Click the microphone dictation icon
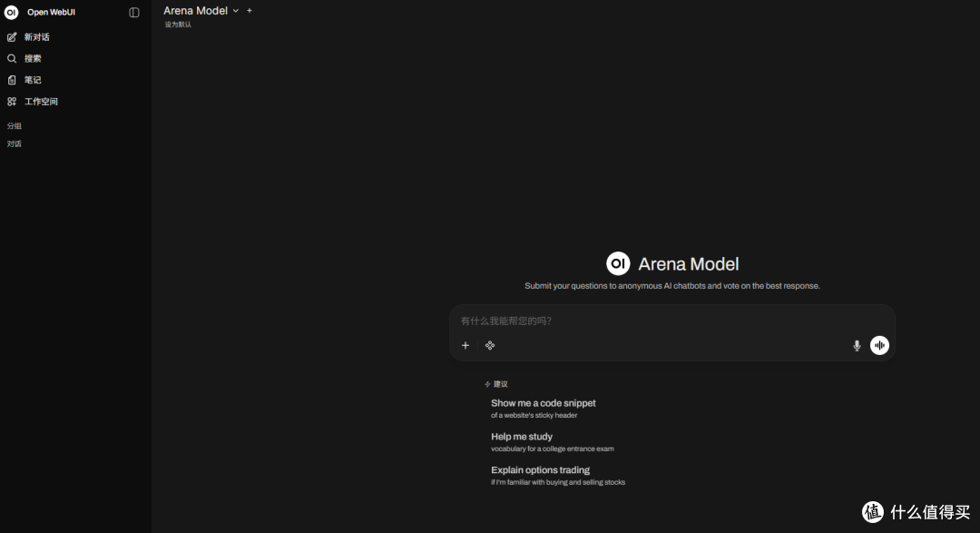Viewport: 980px width, 533px height. (x=857, y=345)
